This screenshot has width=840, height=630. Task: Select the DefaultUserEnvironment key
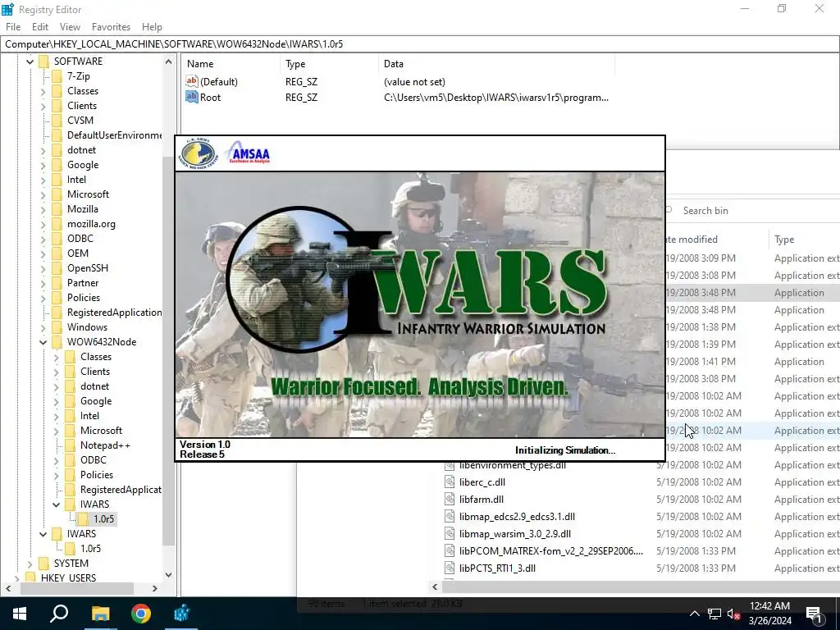click(x=114, y=135)
